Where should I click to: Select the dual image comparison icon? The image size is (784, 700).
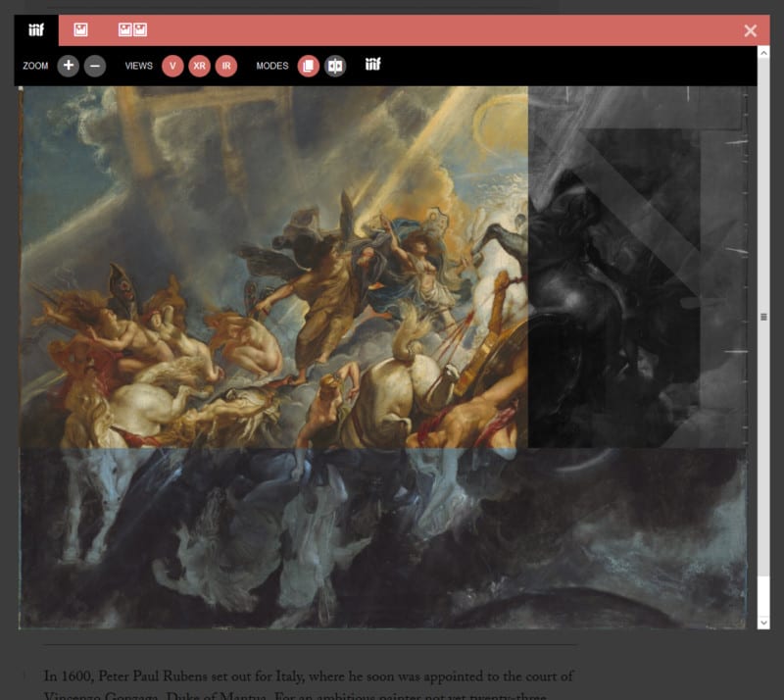point(132,30)
